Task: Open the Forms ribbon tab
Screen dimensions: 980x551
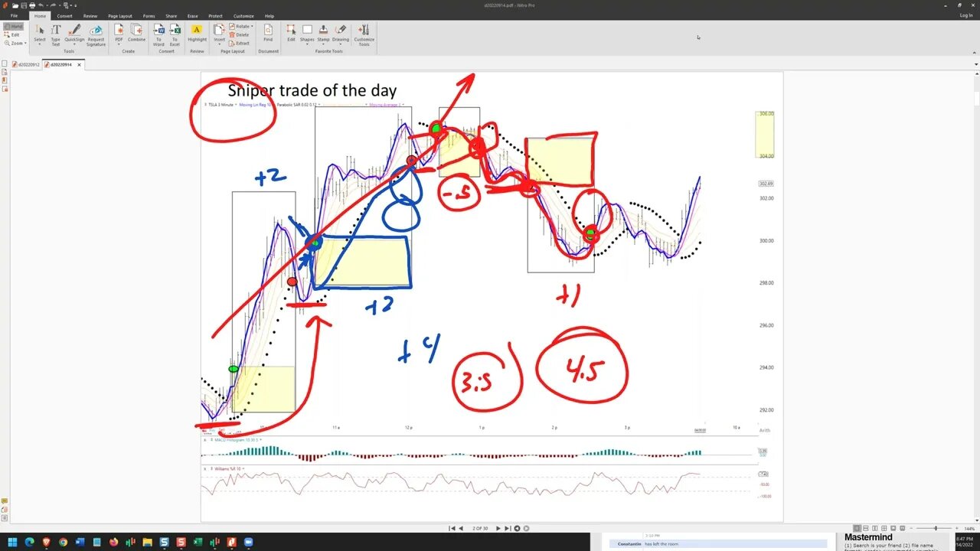Action: tap(149, 15)
